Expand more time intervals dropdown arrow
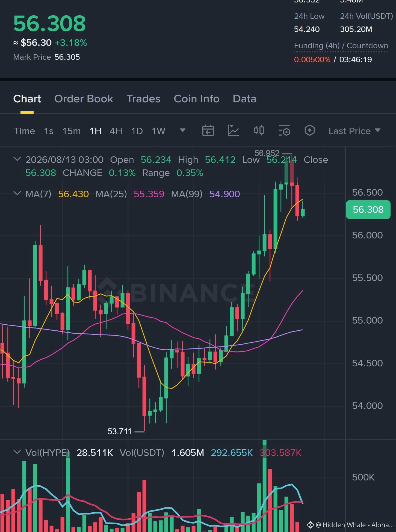The width and height of the screenshot is (396, 532). coord(183,130)
